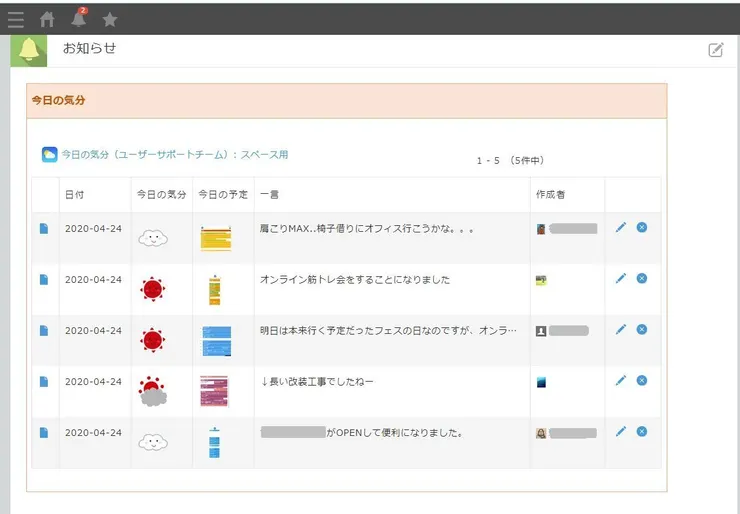Open the 今日の気分（ユーザーサポートチーム）app link

174,155
